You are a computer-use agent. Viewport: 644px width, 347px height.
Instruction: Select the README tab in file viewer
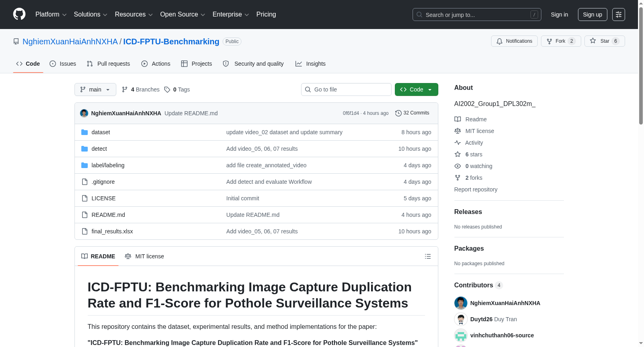coord(98,256)
